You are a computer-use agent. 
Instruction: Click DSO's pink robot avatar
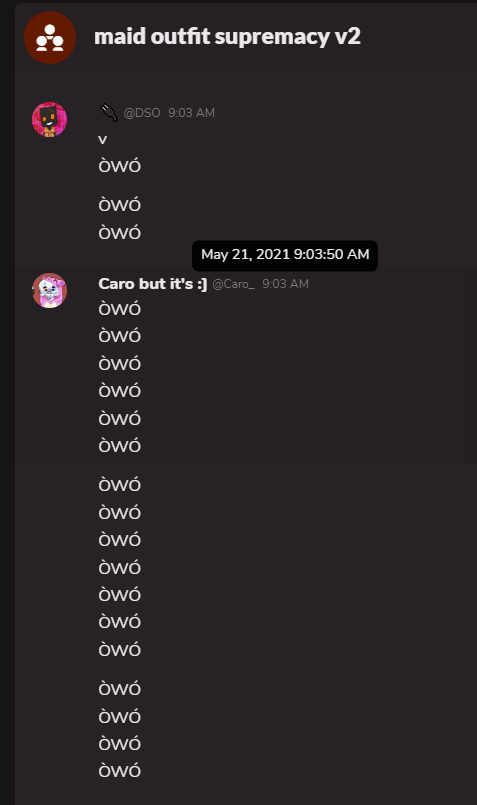point(49,120)
